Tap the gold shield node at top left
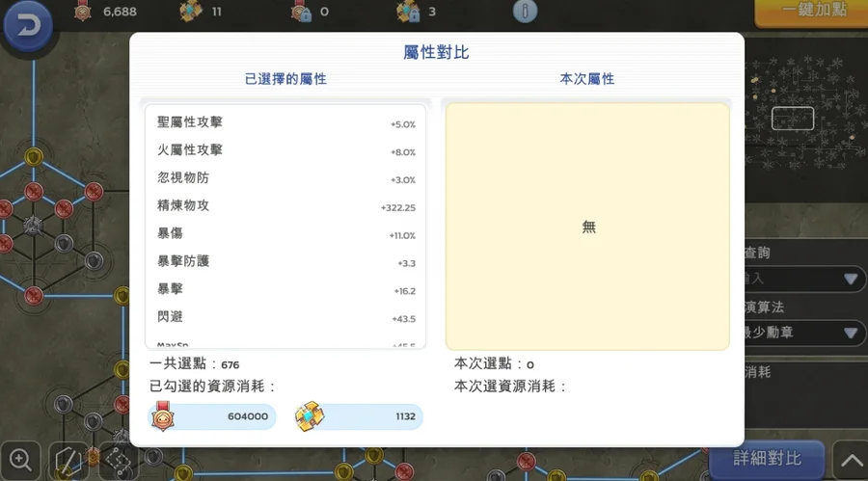The image size is (868, 481). (34, 157)
